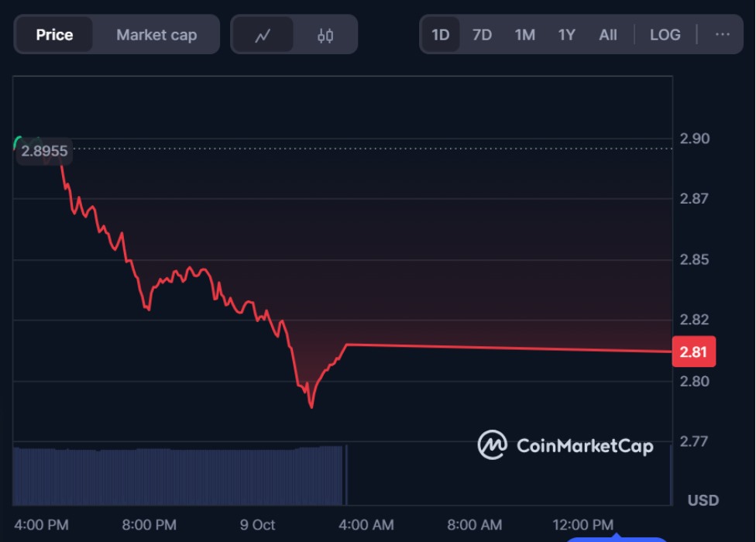Click the volume bars below chart

click(x=178, y=476)
